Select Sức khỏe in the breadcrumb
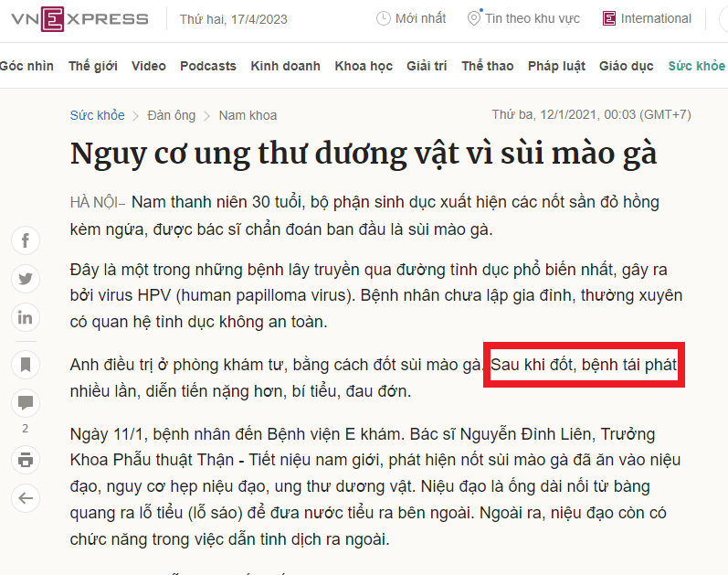This screenshot has width=728, height=575. point(97,115)
